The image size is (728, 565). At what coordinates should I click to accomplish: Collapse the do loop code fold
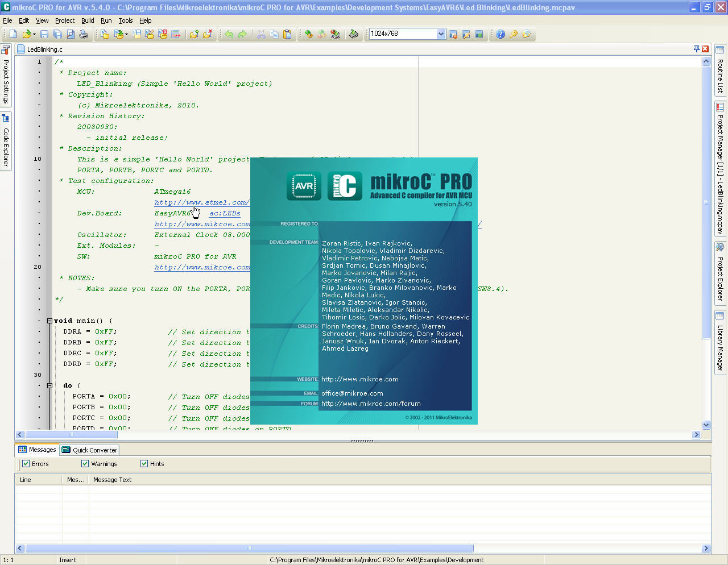[x=49, y=385]
